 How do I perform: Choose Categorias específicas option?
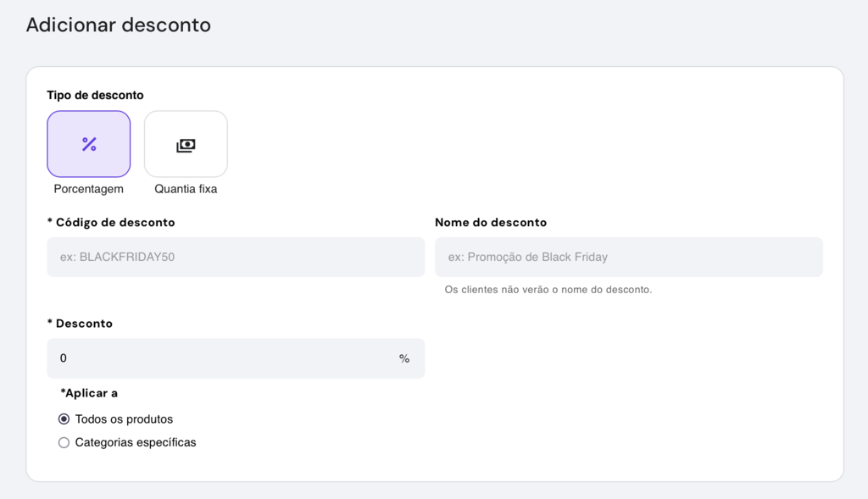click(64, 442)
